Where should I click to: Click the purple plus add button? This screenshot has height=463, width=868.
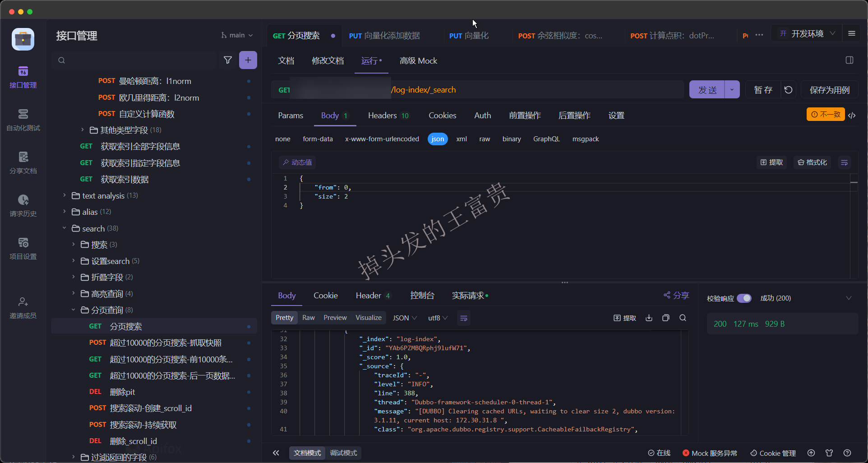[248, 60]
